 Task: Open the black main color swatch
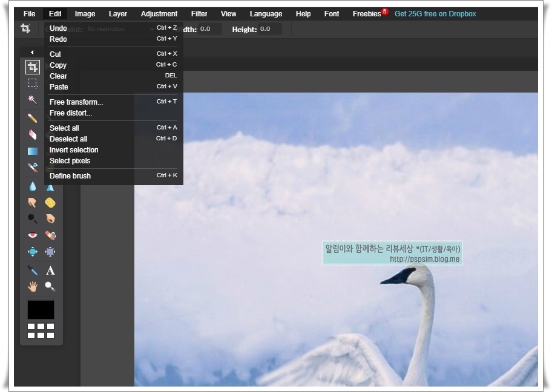41,310
